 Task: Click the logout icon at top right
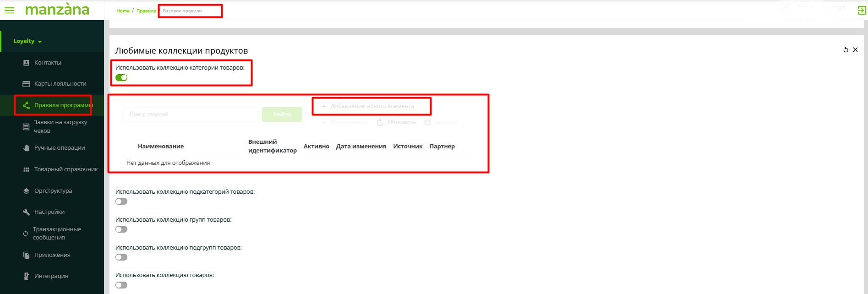pyautogui.click(x=862, y=10)
